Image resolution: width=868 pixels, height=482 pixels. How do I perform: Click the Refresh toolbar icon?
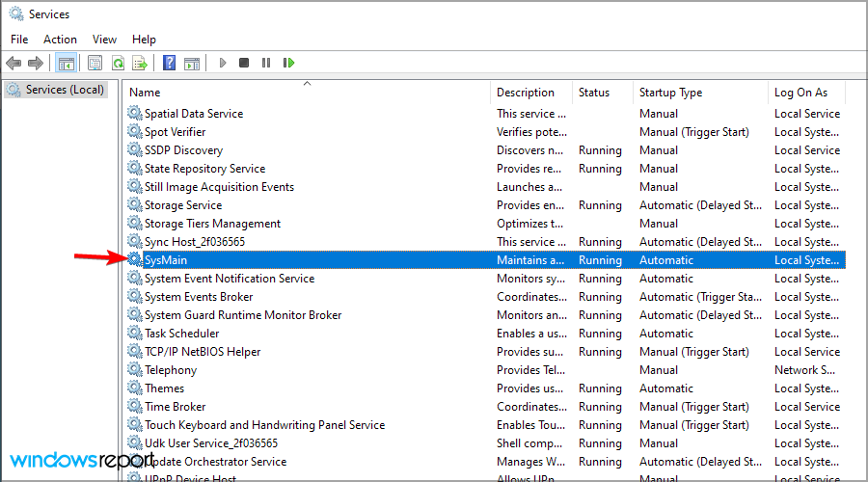118,63
